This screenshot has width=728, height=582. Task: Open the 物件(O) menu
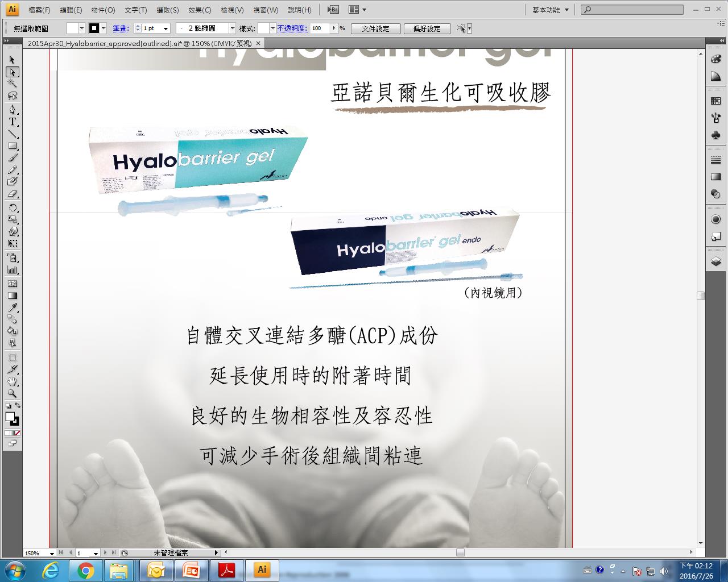(104, 10)
